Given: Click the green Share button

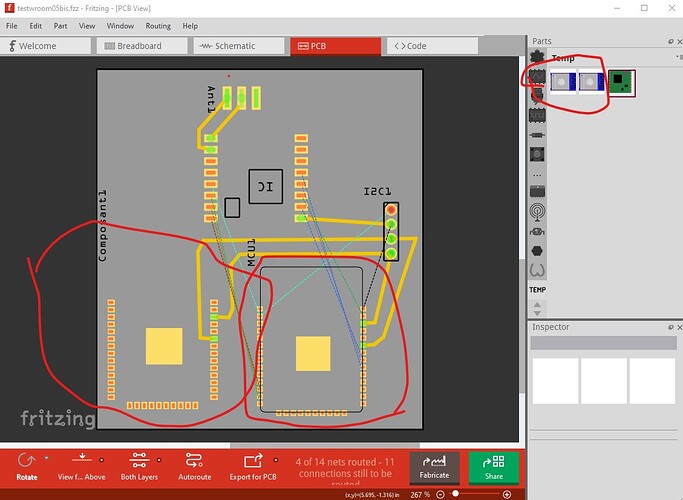Looking at the screenshot, I should [x=494, y=468].
